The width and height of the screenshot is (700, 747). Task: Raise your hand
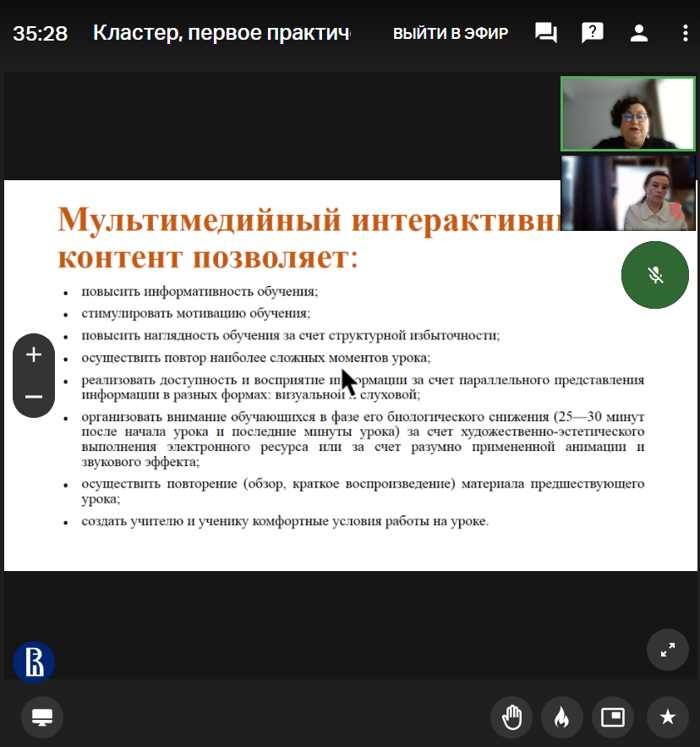[x=511, y=717]
